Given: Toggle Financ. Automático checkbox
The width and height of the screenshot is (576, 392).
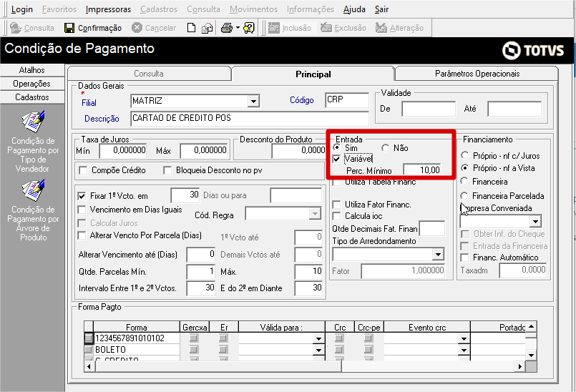Looking at the screenshot, I should (464, 258).
